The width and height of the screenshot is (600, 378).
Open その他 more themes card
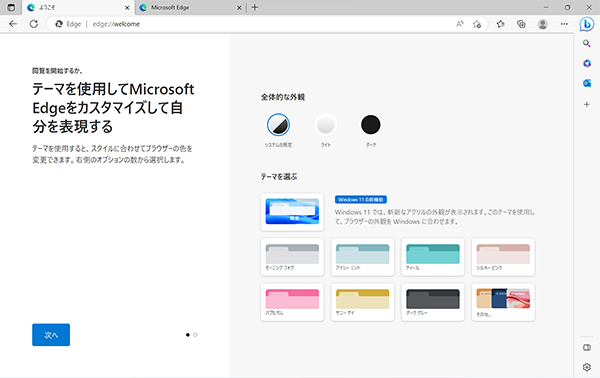(x=503, y=302)
